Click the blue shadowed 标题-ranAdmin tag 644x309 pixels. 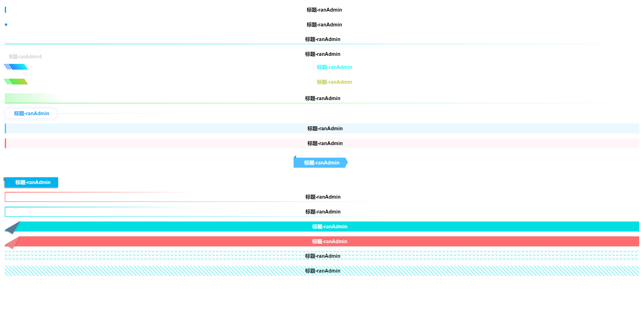point(33,182)
